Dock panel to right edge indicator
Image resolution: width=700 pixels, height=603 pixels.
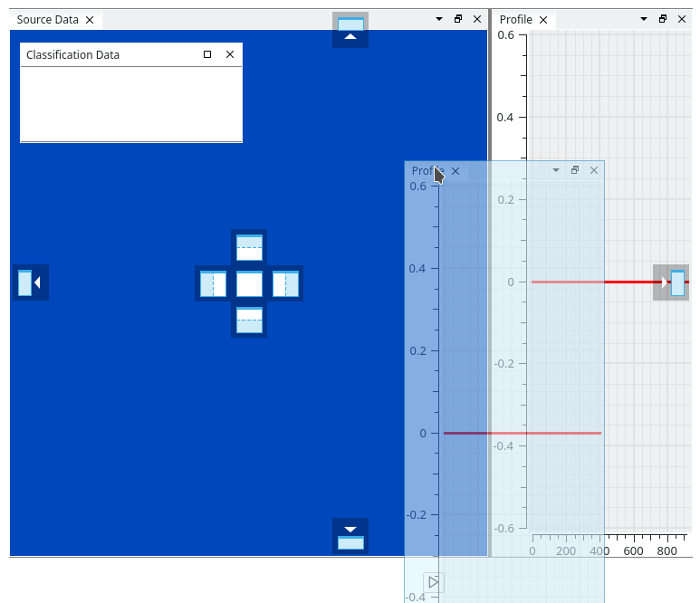click(x=671, y=282)
